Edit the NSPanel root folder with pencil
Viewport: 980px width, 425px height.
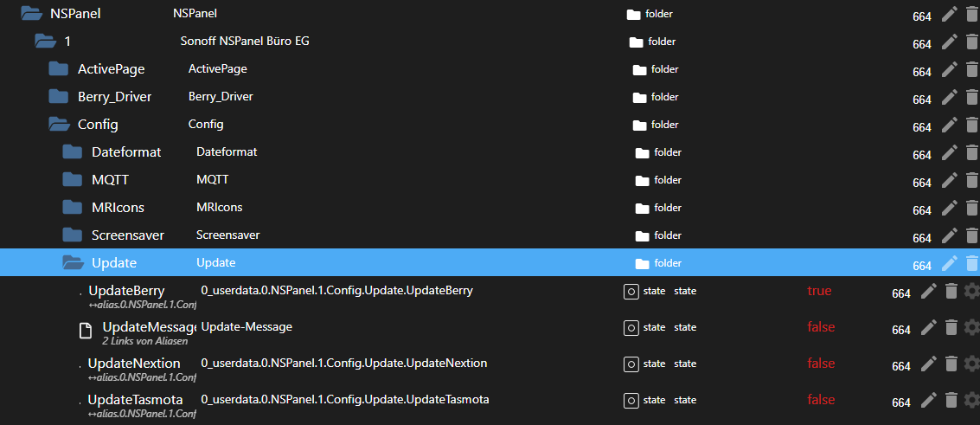(950, 15)
